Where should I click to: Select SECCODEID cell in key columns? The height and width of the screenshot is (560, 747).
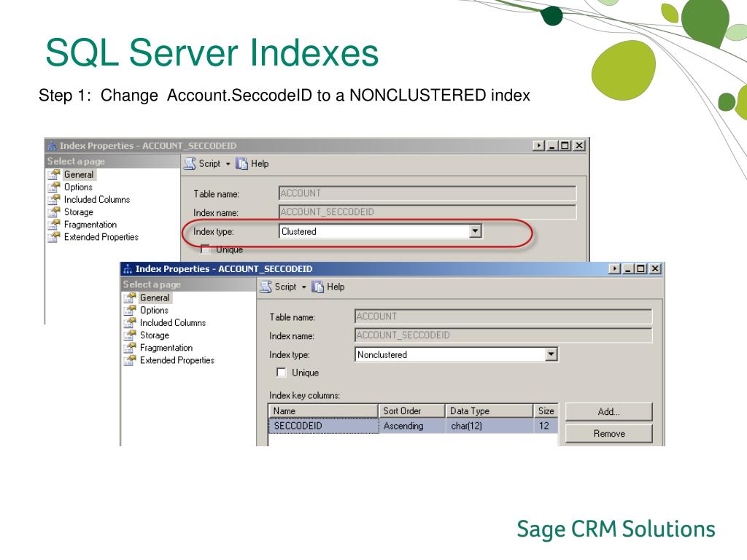coord(323,426)
